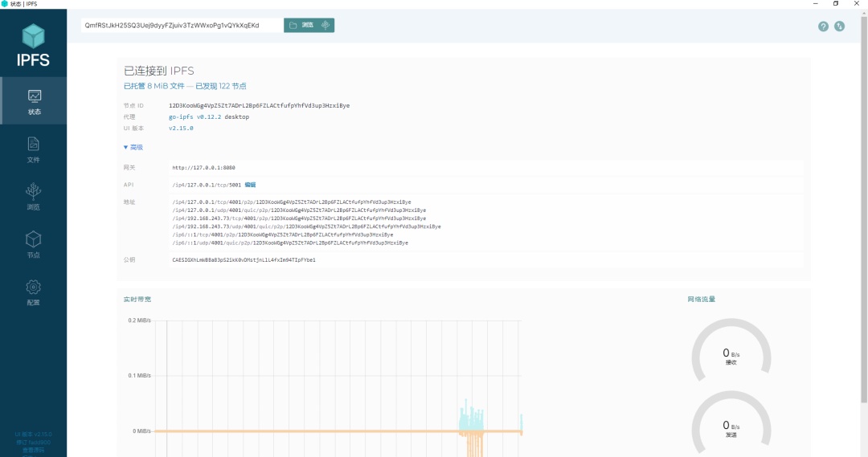Click the node ID 12D3KooWGg4VpZ5Zt7... value
The image size is (868, 457).
point(259,105)
